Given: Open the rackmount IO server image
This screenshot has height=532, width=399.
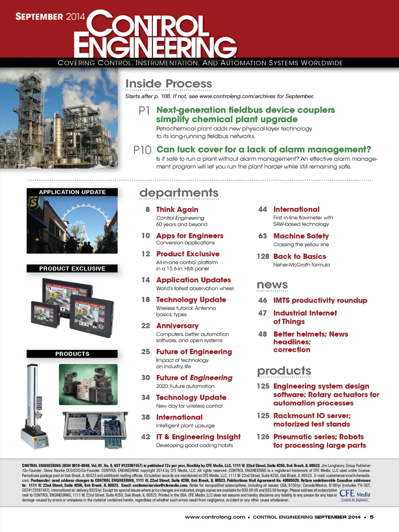Looking at the screenshot, I should pyautogui.click(x=95, y=430).
